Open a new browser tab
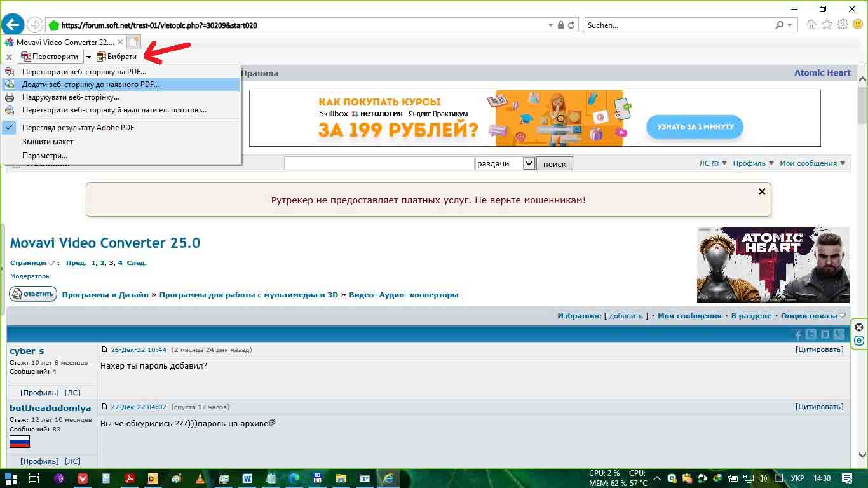Image resolution: width=868 pixels, height=488 pixels. click(133, 42)
